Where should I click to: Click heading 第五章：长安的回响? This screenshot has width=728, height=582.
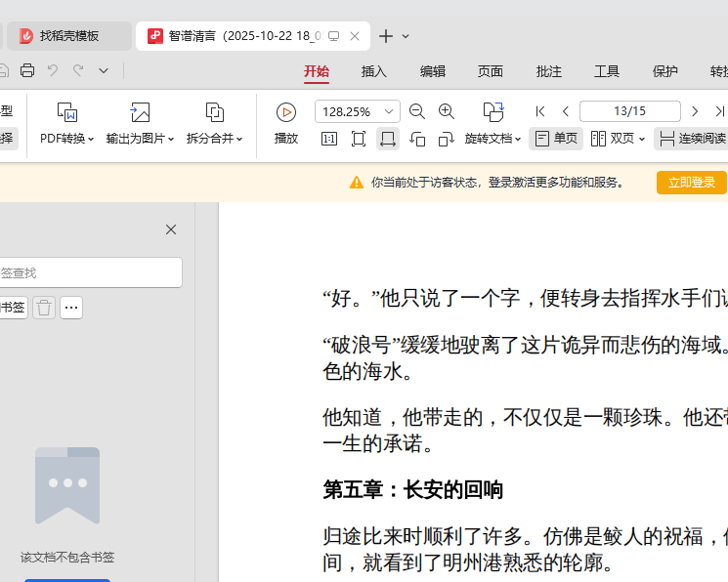click(x=412, y=489)
